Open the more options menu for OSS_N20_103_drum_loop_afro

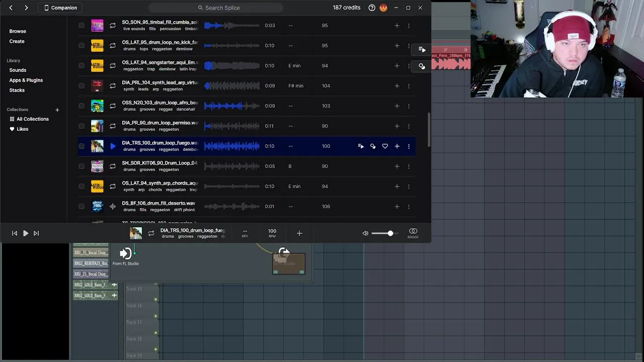(409, 106)
